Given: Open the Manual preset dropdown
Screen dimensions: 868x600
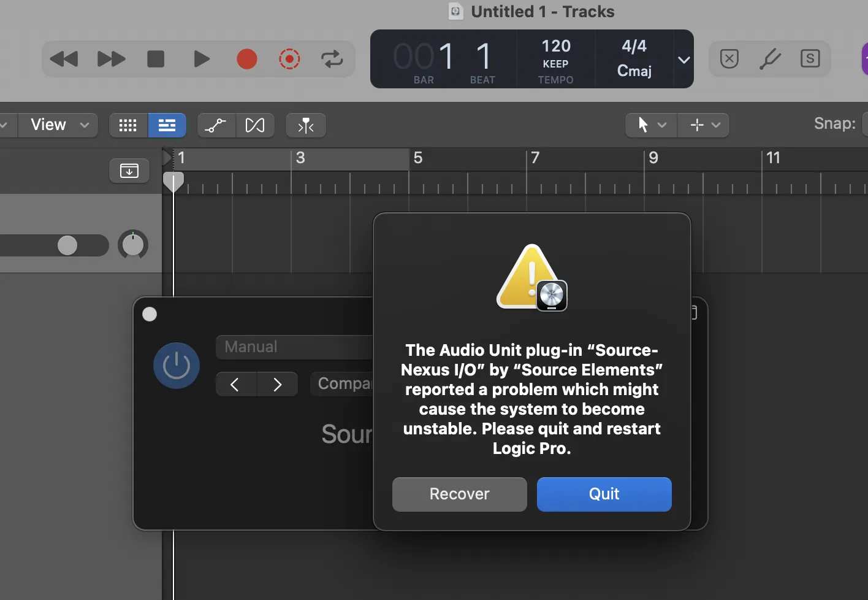Looking at the screenshot, I should point(295,347).
